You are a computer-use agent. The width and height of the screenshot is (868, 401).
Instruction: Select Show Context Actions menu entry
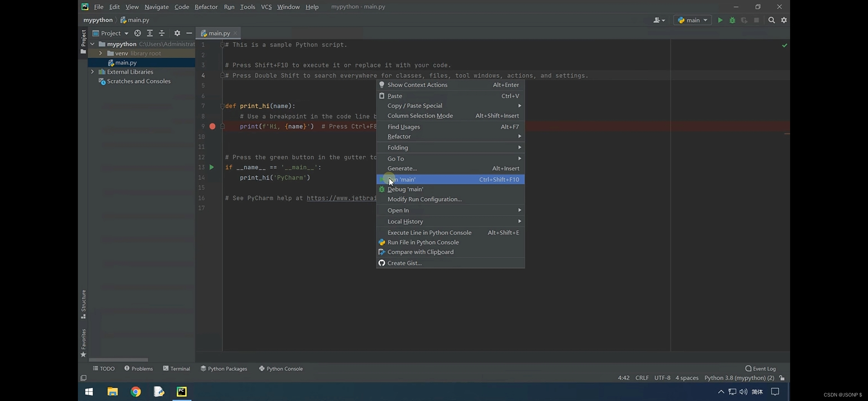450,85
